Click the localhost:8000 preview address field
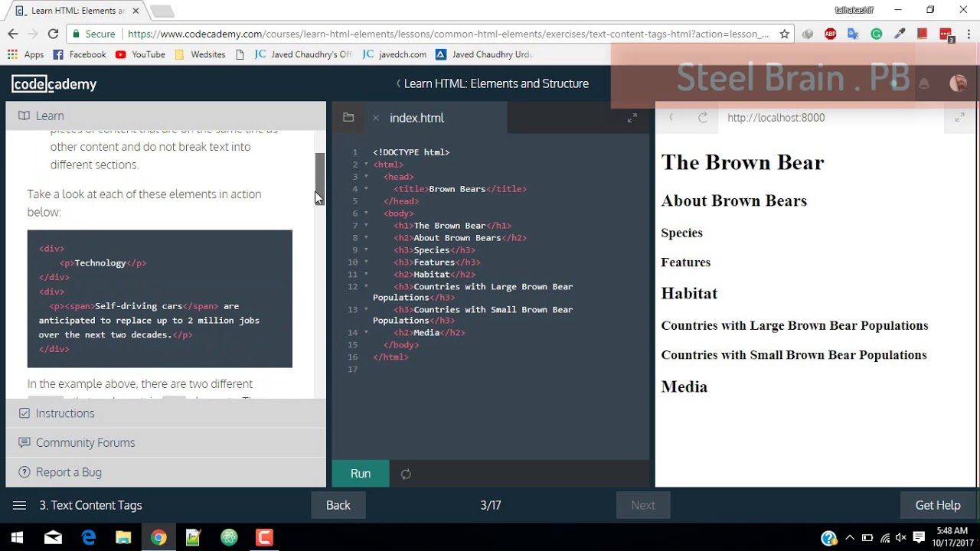 [x=832, y=117]
